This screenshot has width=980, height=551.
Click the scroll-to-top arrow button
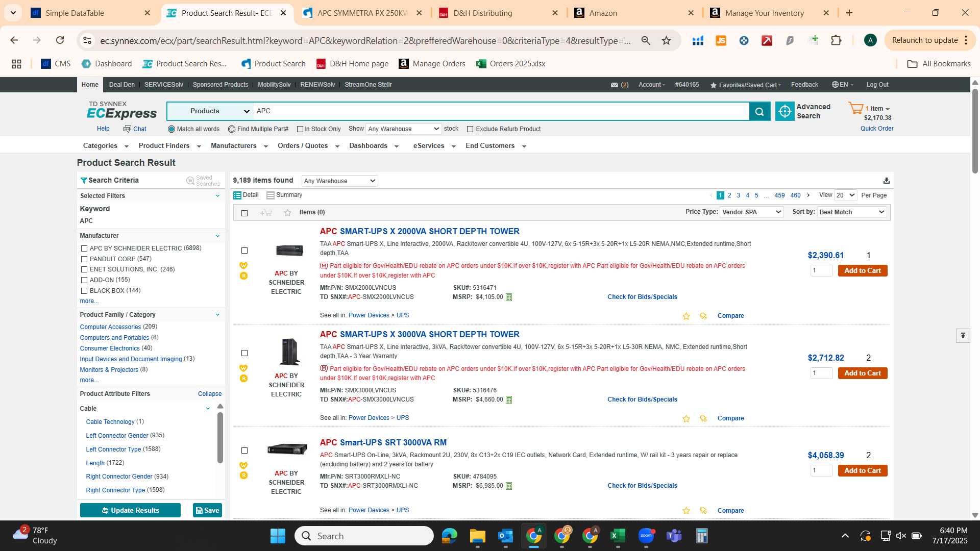963,336
